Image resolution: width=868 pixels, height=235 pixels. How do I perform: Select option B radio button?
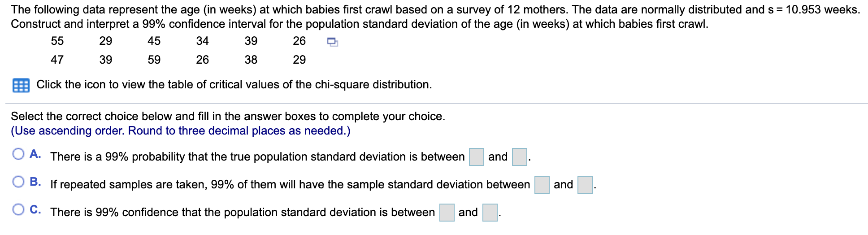click(18, 182)
